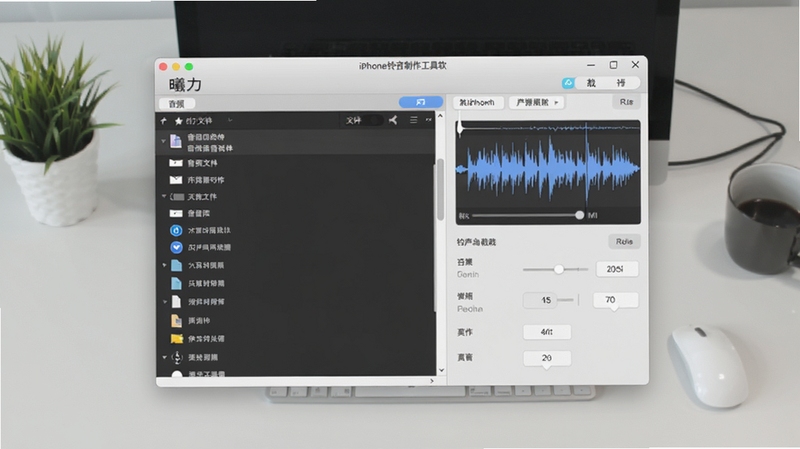Screen dimensions: 800x449
Task: Click the small overflow icon right of list icon
Action: [x=429, y=120]
